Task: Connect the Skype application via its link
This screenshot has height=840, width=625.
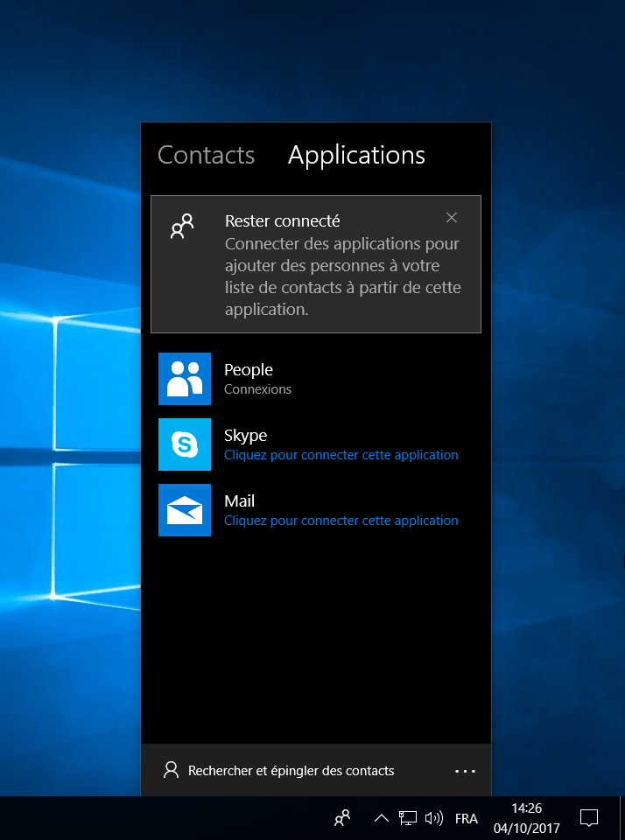Action: (x=341, y=455)
